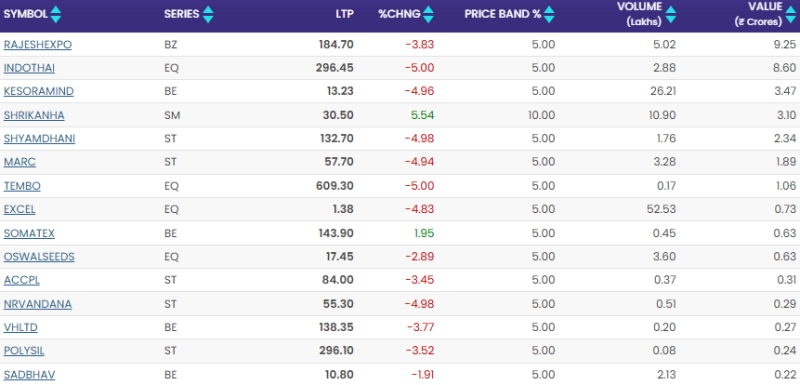Select RAJESHEXPO value 9.25 crores

(x=786, y=44)
